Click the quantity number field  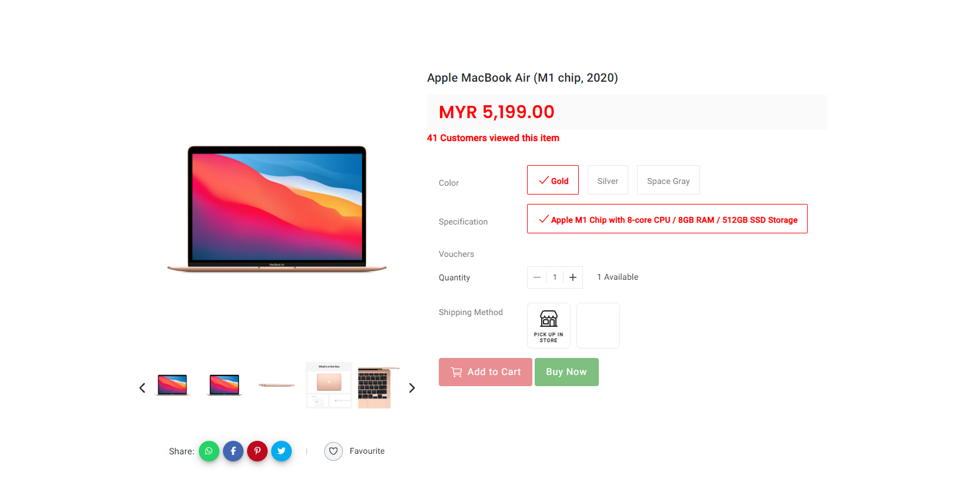555,277
